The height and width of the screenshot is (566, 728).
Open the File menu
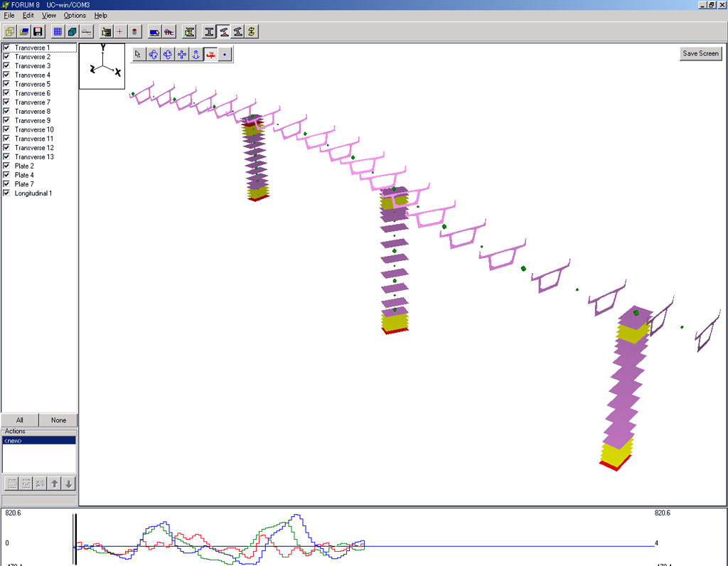click(9, 15)
